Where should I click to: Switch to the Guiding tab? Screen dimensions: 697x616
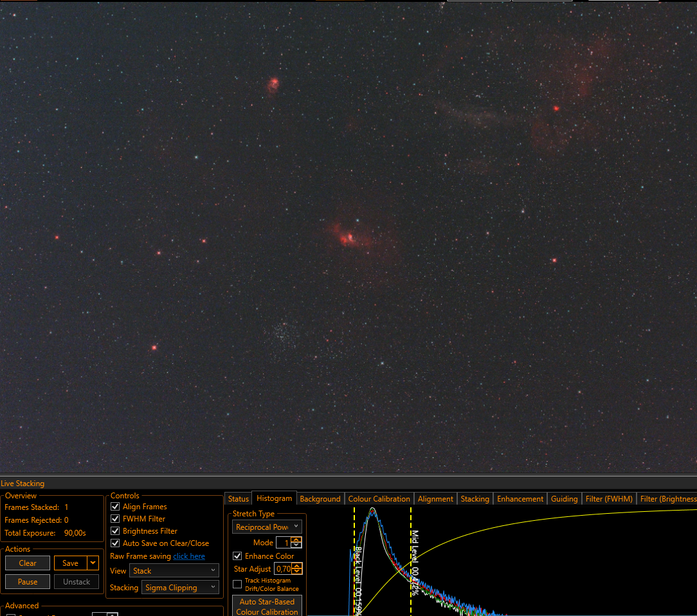tap(564, 499)
